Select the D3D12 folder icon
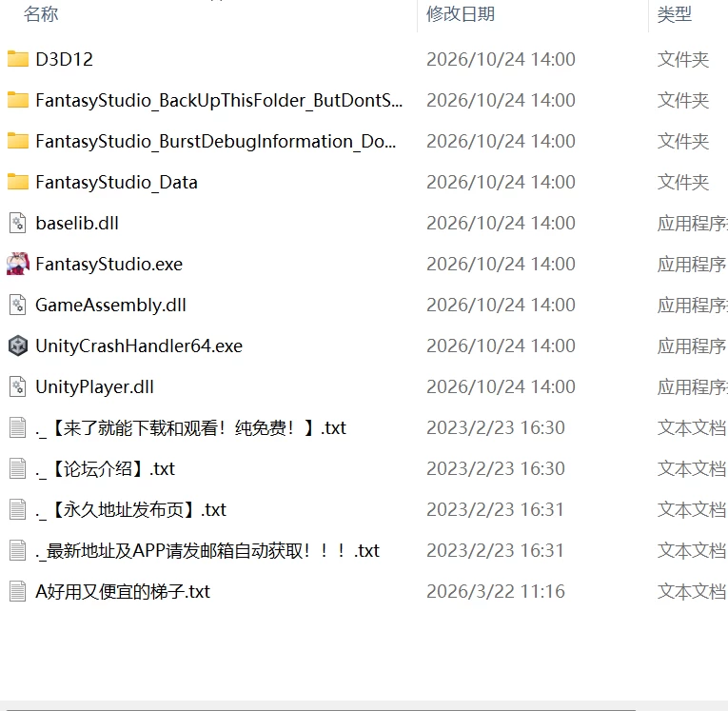728x711 pixels. (x=18, y=59)
